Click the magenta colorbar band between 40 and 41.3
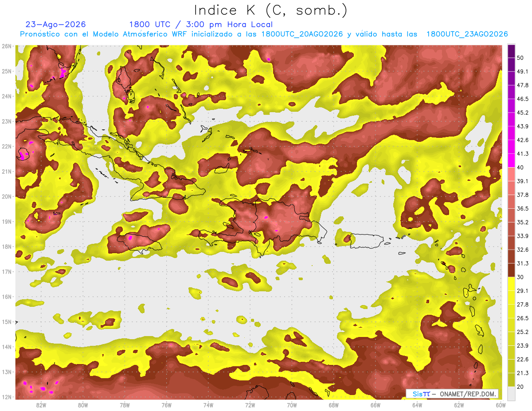Viewport: 532px width, 411px height. click(512, 160)
